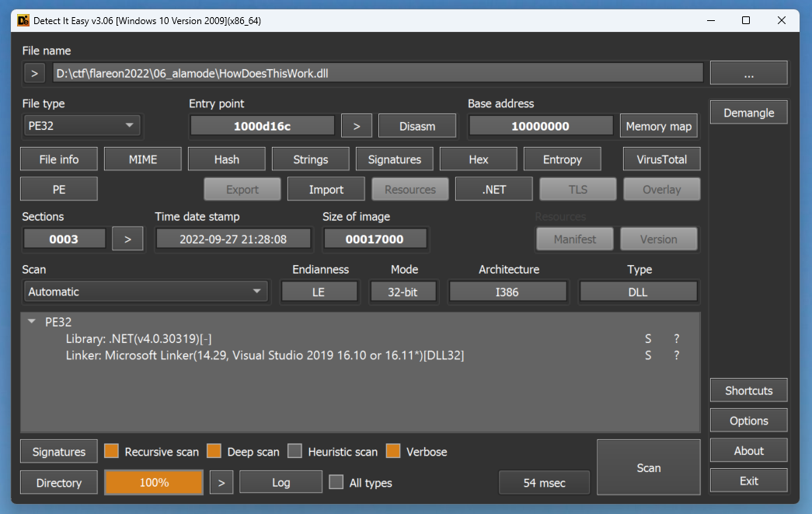Click the arrow button next to entry point
The height and width of the screenshot is (514, 812).
[357, 126]
